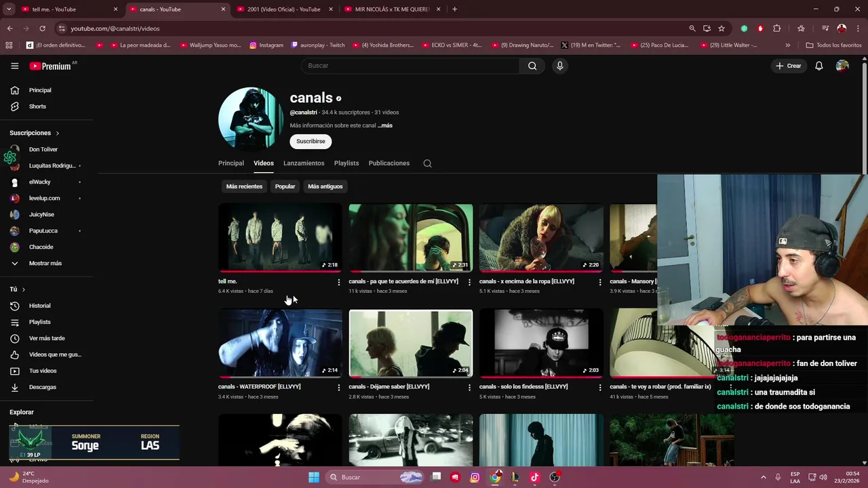
Task: Open a new browser tab
Action: tap(454, 9)
